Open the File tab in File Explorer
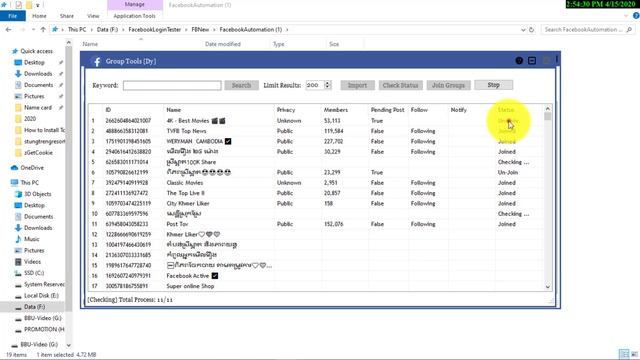This screenshot has height=360, width=640. [13, 16]
